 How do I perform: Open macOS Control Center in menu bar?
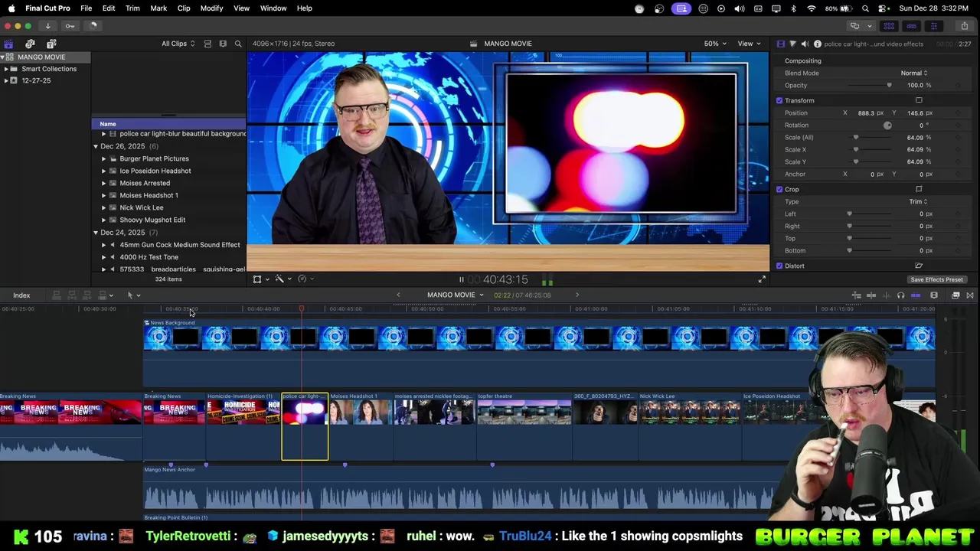pyautogui.click(x=883, y=8)
